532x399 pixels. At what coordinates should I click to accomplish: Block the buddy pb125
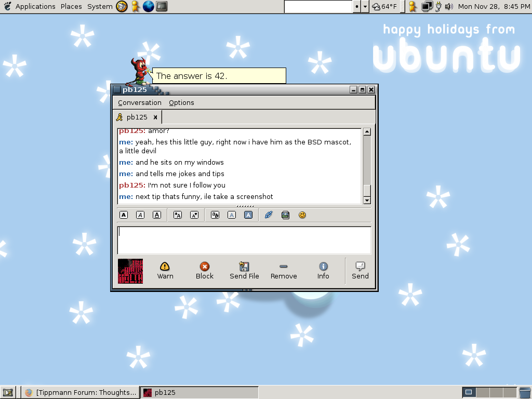(205, 271)
